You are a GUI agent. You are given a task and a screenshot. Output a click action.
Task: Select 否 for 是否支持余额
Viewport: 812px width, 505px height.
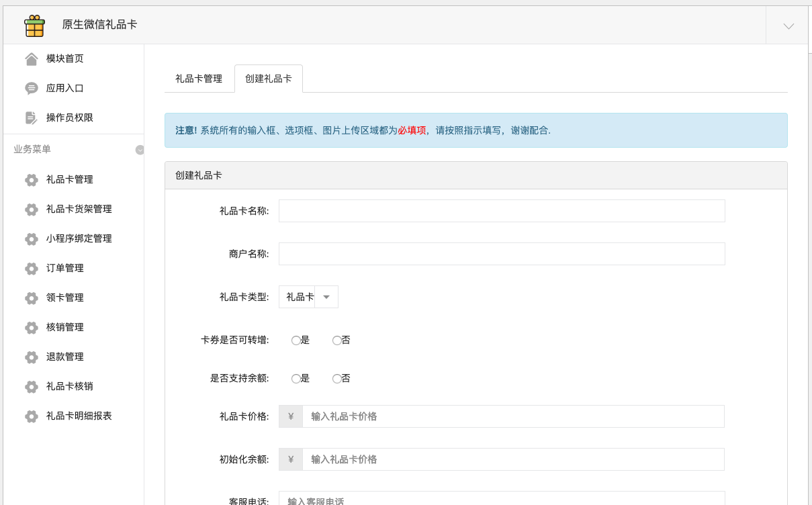point(336,379)
